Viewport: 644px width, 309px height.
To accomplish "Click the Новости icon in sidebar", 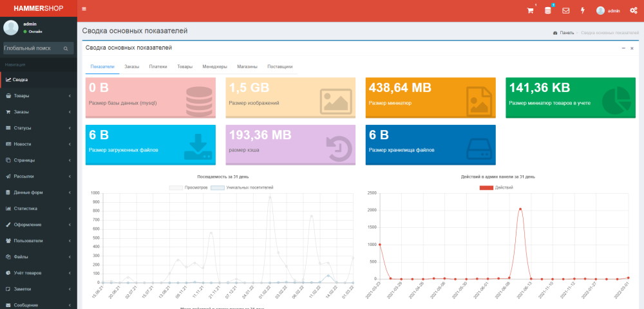I will pos(8,144).
